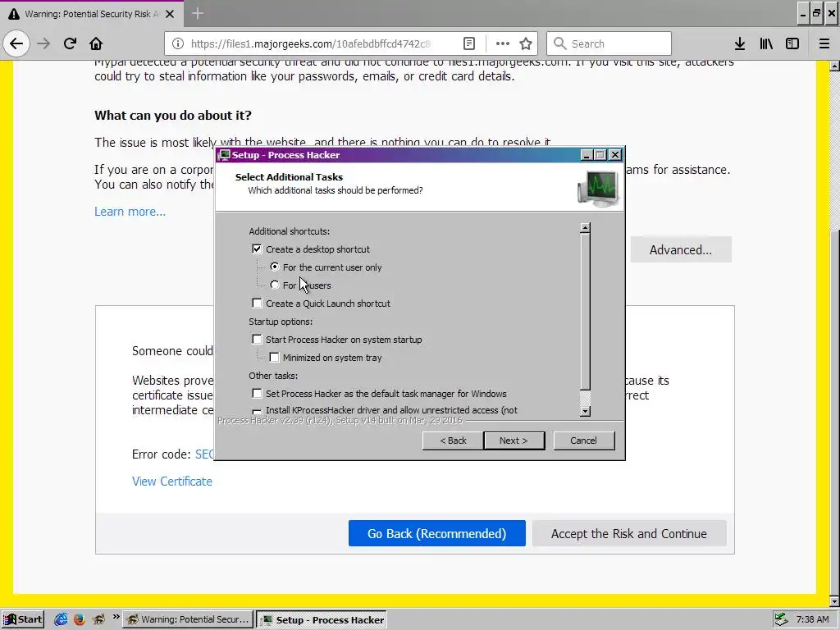
Task: Click Go Back (Recommended) button
Action: click(x=436, y=533)
